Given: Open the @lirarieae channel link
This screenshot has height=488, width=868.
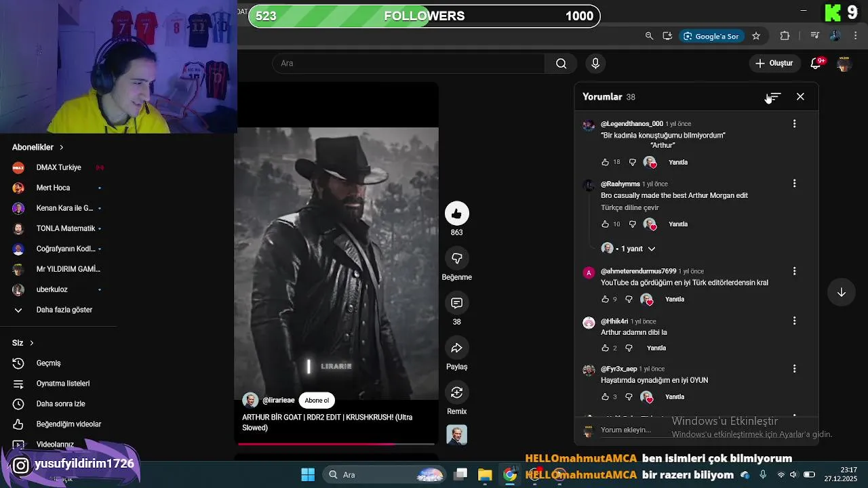Looking at the screenshot, I should pyautogui.click(x=278, y=400).
